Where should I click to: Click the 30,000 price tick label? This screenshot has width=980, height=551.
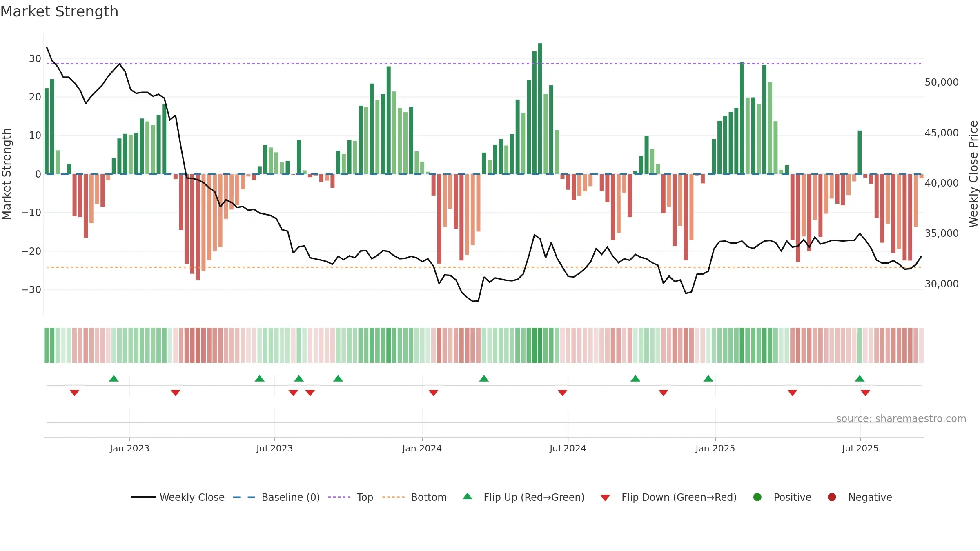[x=942, y=284]
